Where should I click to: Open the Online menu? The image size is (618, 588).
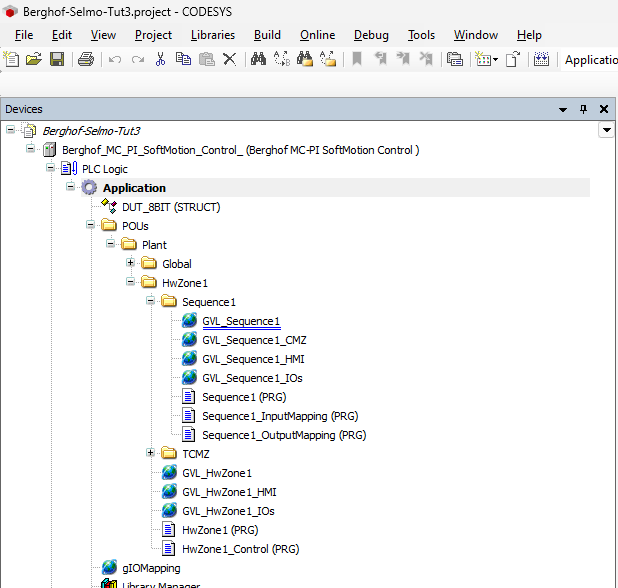(317, 35)
